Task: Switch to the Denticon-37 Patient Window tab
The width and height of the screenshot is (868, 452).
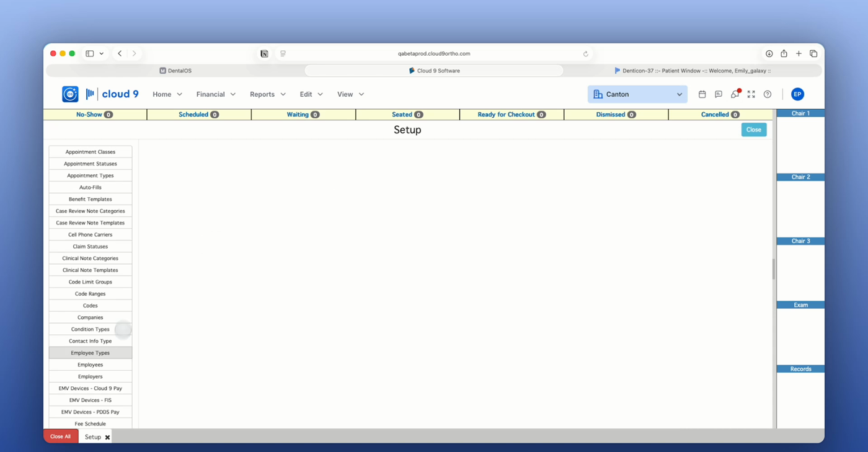Action: pyautogui.click(x=693, y=71)
